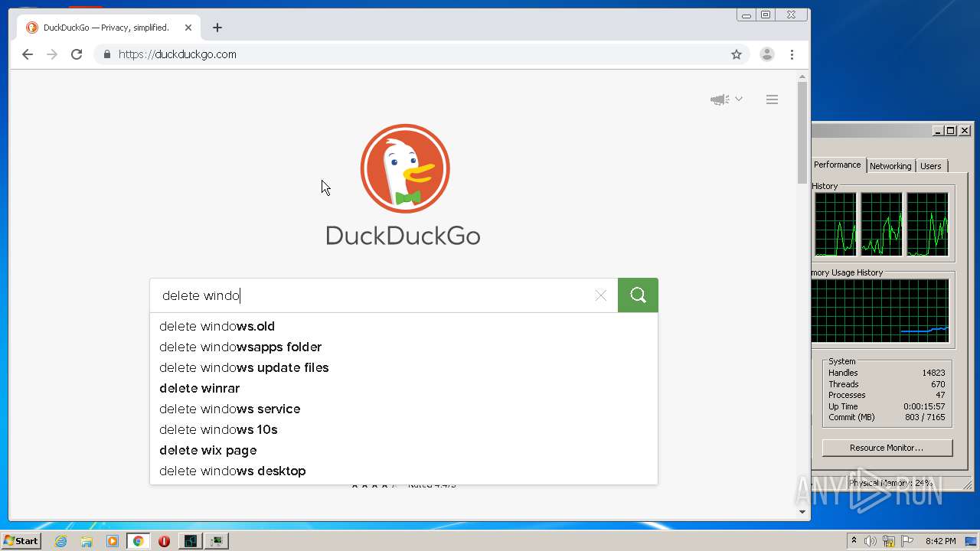Choose suggestion 'delete windows 10s'
Image resolution: width=980 pixels, height=551 pixels.
[403, 429]
